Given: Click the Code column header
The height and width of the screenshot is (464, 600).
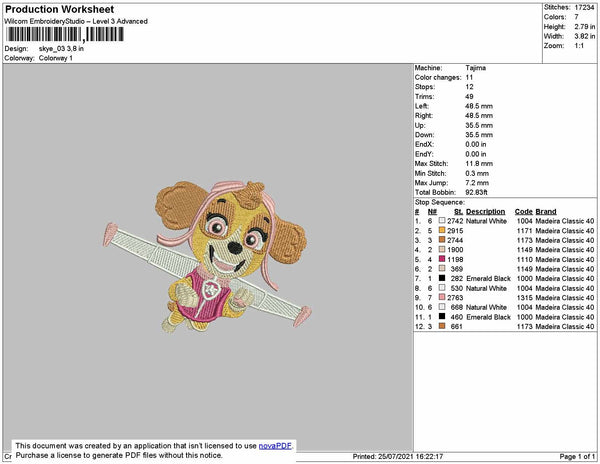Looking at the screenshot, I should (524, 212).
